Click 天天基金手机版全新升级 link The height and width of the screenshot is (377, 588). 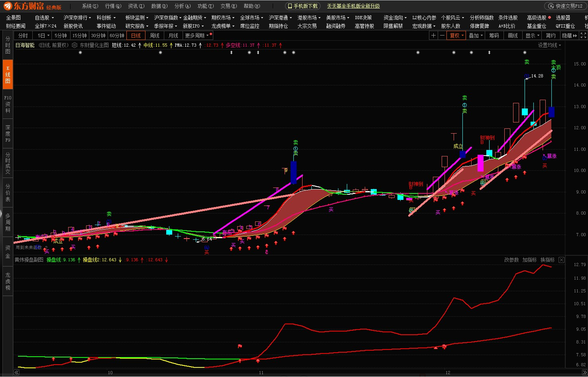353,6
